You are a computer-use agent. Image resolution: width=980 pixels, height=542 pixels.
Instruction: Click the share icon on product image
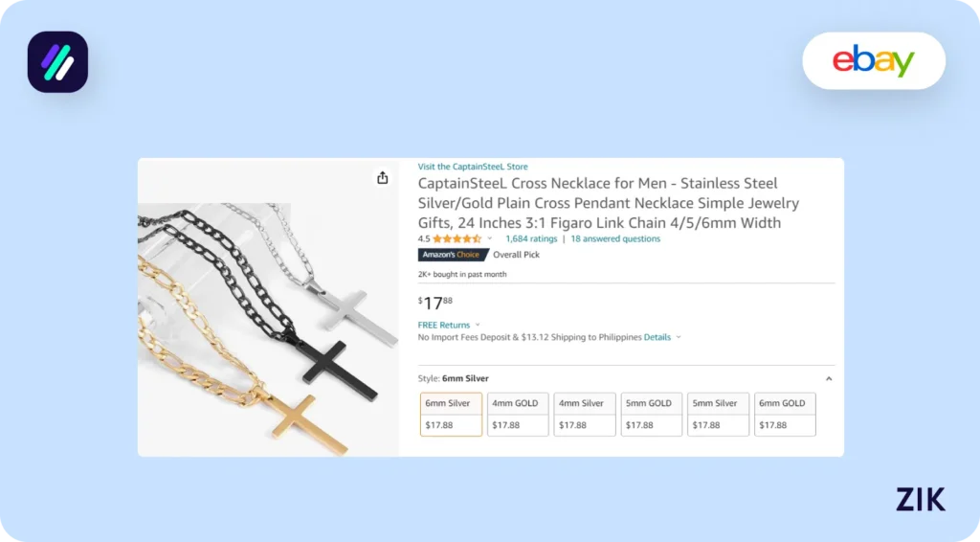pos(383,177)
